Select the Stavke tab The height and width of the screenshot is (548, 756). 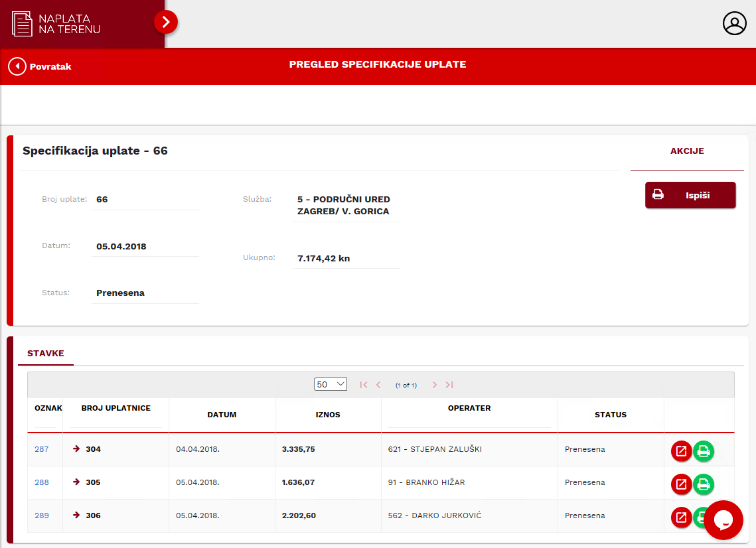[46, 354]
